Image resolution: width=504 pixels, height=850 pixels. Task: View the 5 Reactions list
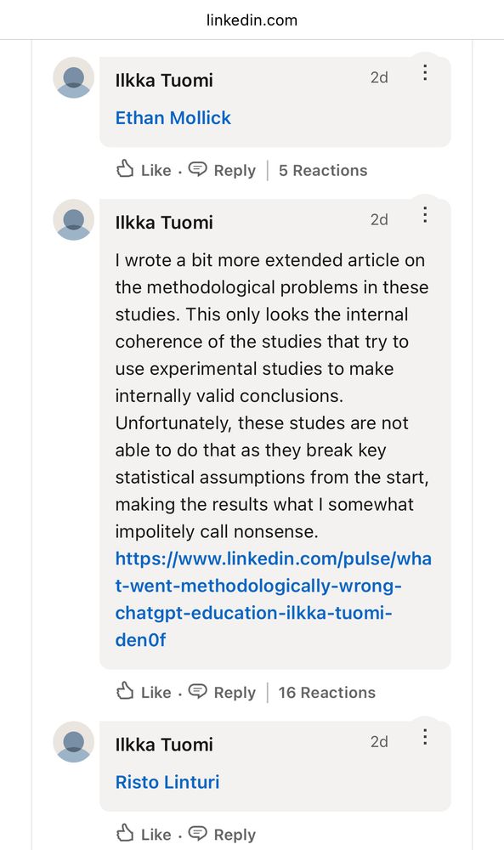point(323,170)
